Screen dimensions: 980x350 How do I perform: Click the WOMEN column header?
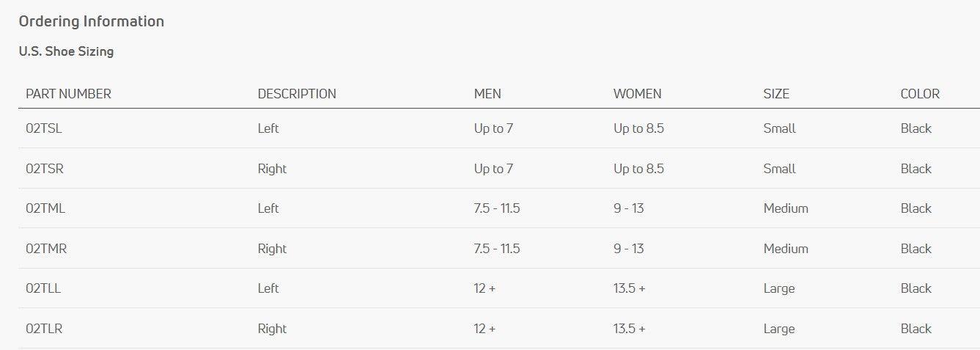click(x=637, y=94)
